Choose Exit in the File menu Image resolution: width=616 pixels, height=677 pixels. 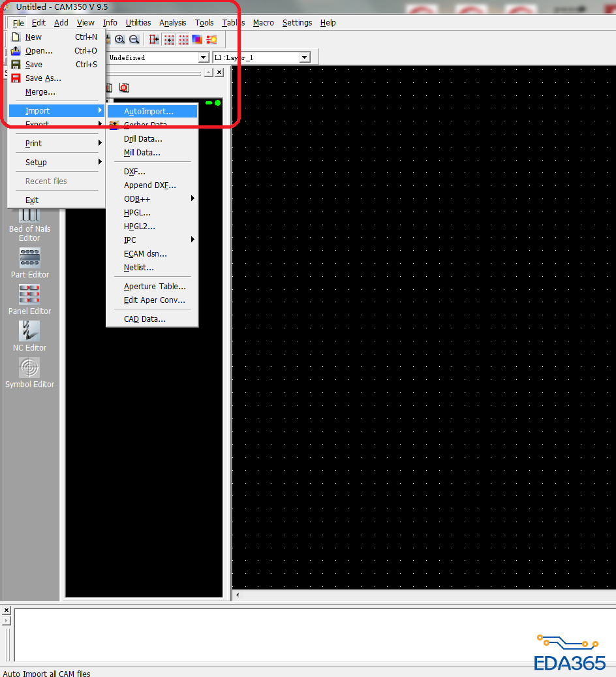pos(57,200)
